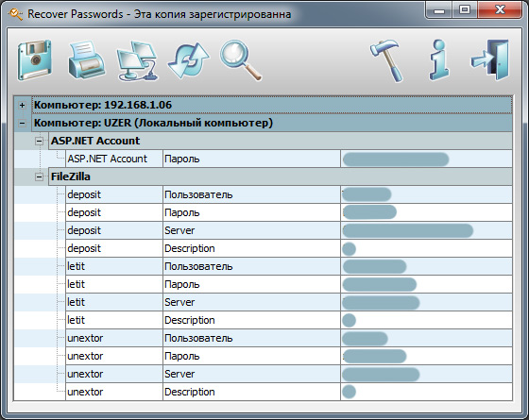
Task: Select the deposit Пользователь row name
Action: point(114,194)
